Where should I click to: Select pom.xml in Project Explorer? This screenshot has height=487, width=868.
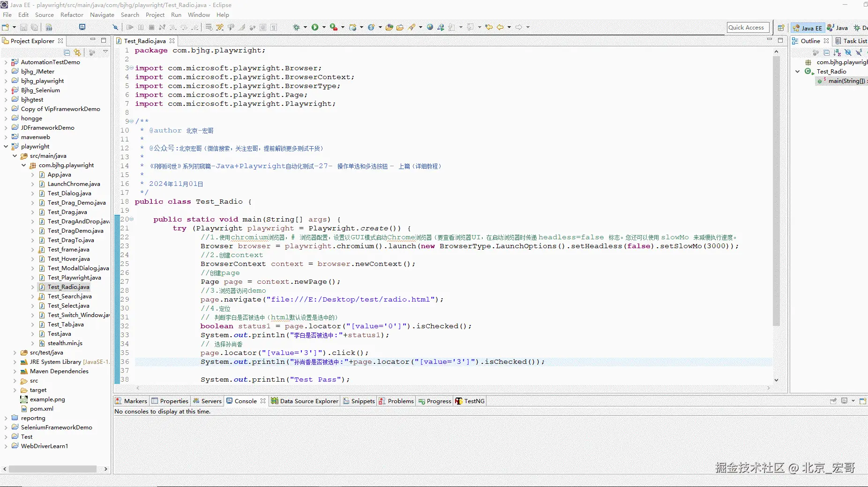point(41,409)
